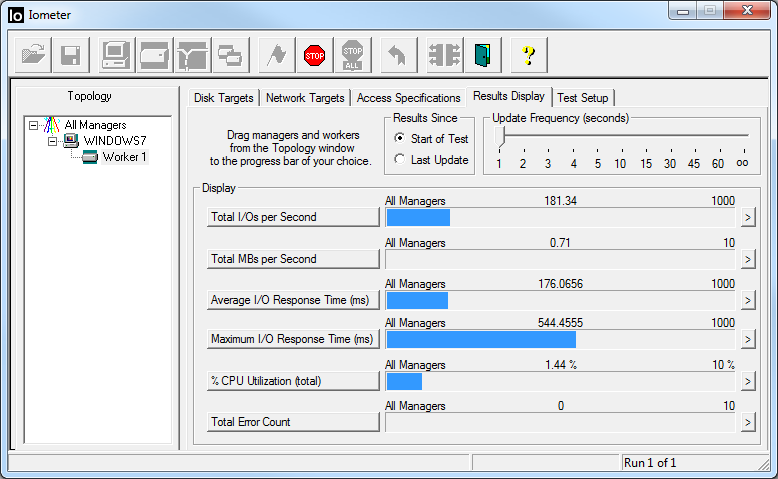Reset workers undo arrow icon
The height and width of the screenshot is (479, 778).
pos(398,55)
